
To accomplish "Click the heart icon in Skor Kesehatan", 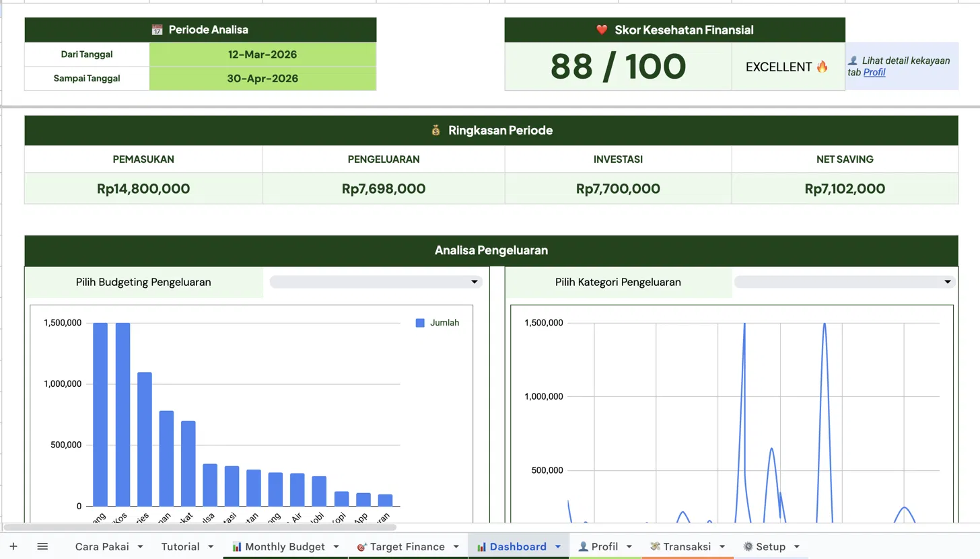I will coord(602,30).
